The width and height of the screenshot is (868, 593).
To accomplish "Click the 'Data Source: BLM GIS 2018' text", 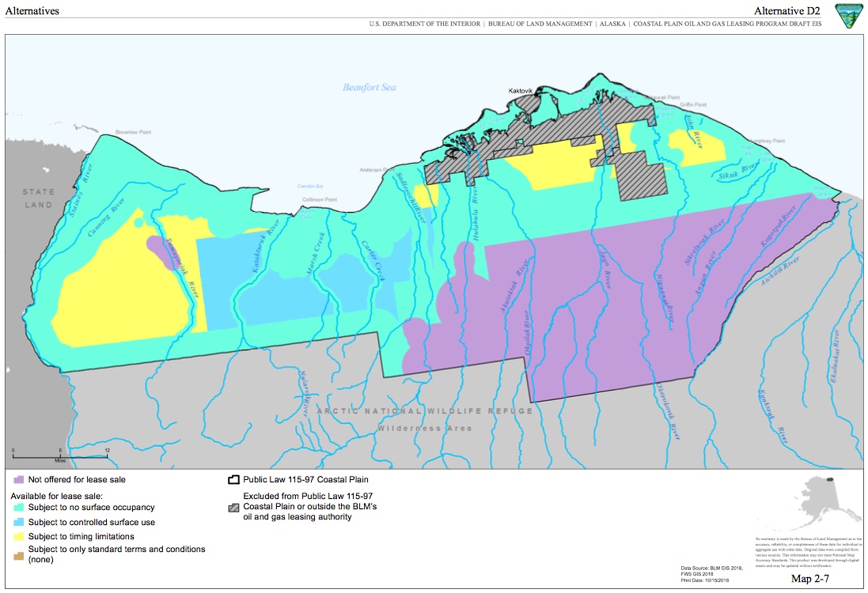I will click(x=711, y=568).
